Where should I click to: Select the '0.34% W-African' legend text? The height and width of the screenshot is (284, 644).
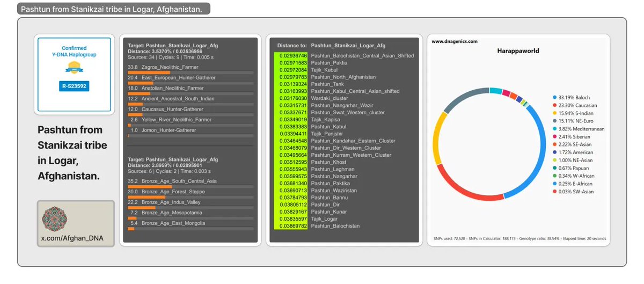pyautogui.click(x=576, y=176)
